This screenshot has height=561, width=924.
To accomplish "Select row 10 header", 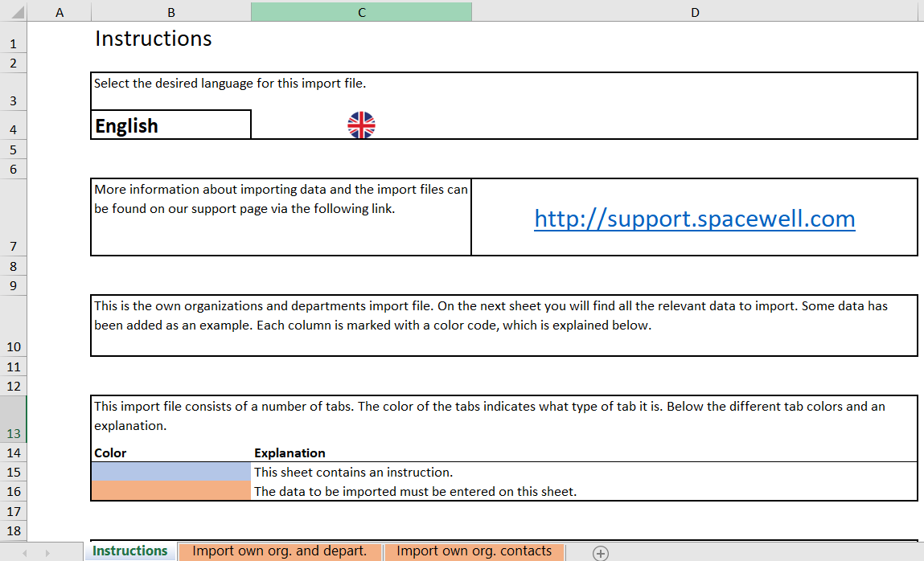I will pyautogui.click(x=13, y=326).
